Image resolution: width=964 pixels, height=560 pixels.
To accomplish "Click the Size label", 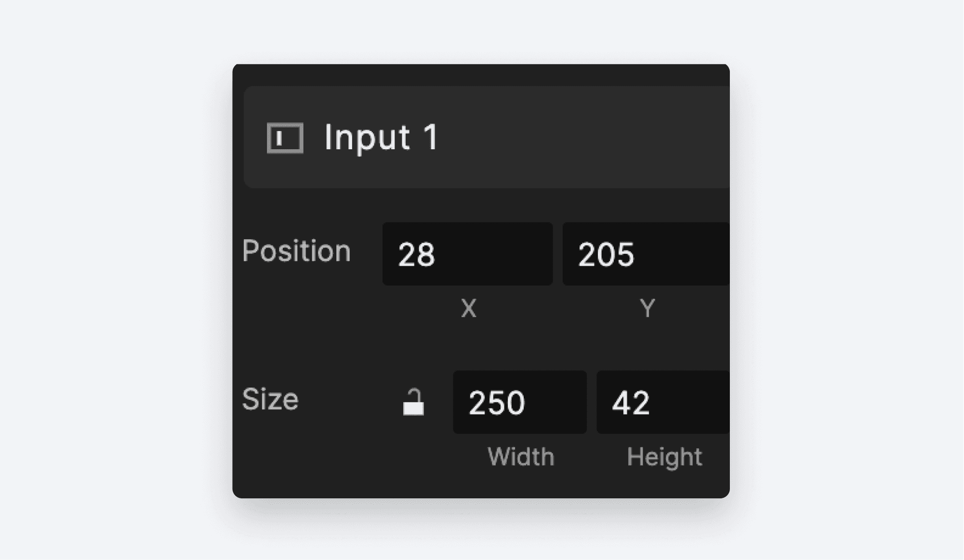I will 271,399.
